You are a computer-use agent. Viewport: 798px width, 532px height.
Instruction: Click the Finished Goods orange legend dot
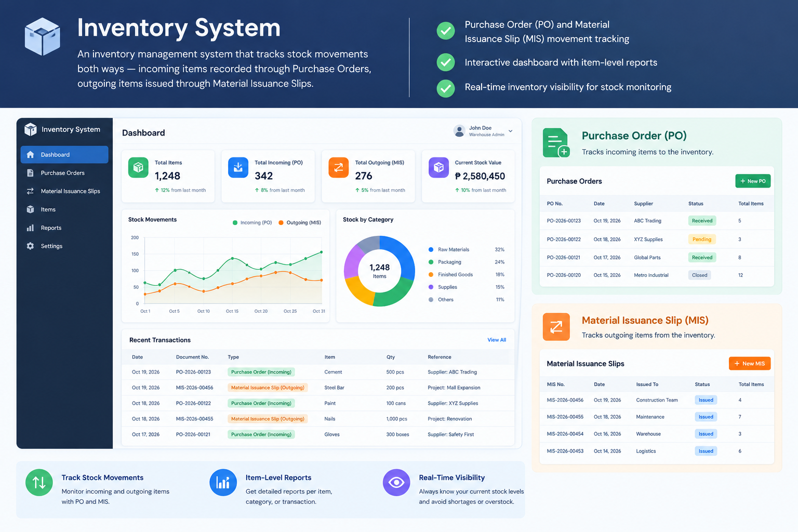pos(431,274)
